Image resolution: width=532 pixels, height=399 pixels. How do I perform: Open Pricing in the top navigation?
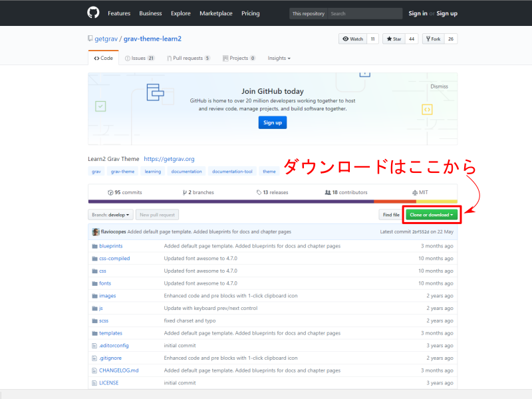coord(251,13)
